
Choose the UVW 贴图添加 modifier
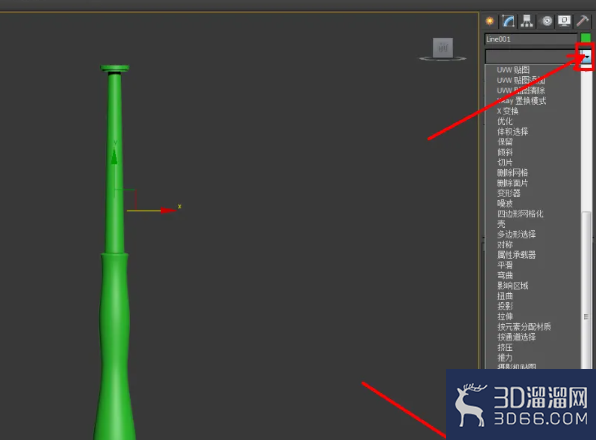click(x=521, y=80)
